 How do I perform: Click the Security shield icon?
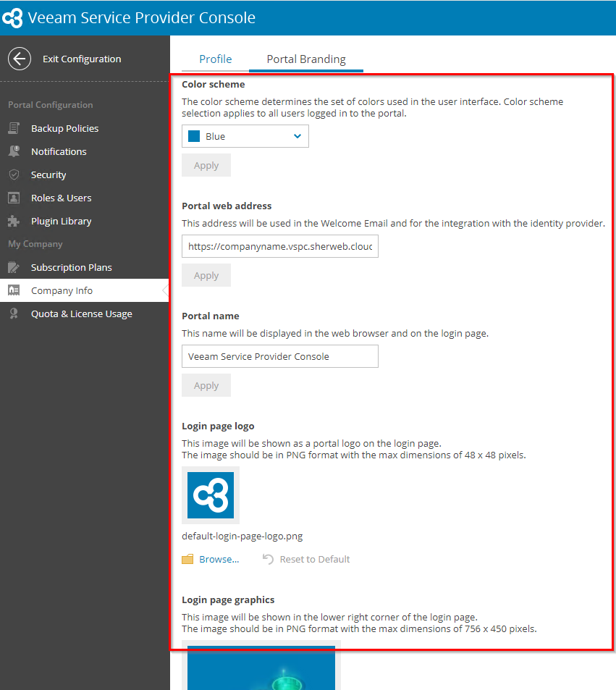[x=14, y=174]
